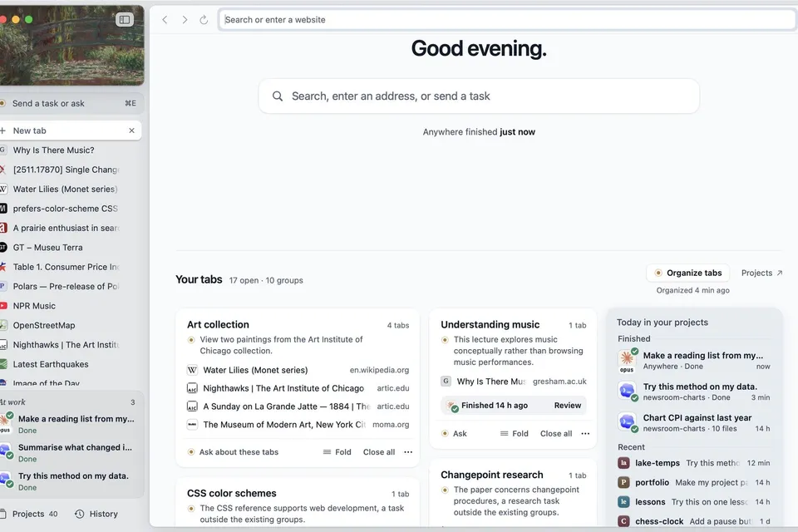Image resolution: width=798 pixels, height=532 pixels.
Task: Open Try this method on my data sidebar task
Action: pyautogui.click(x=71, y=481)
